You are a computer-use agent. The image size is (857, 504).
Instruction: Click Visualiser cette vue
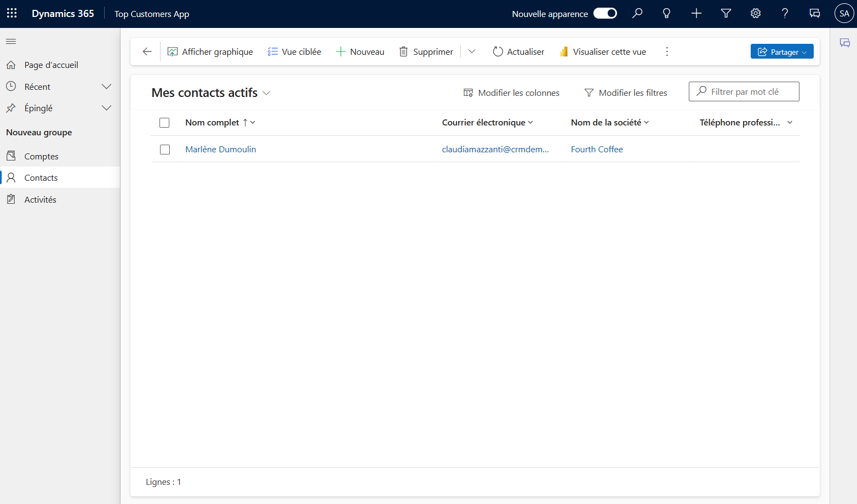603,51
